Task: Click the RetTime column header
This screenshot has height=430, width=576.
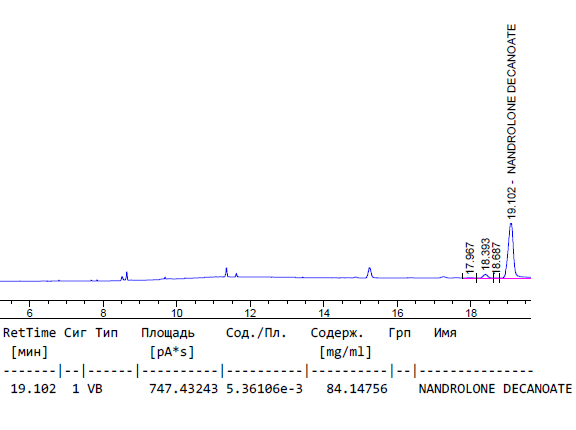Action: coord(29,333)
